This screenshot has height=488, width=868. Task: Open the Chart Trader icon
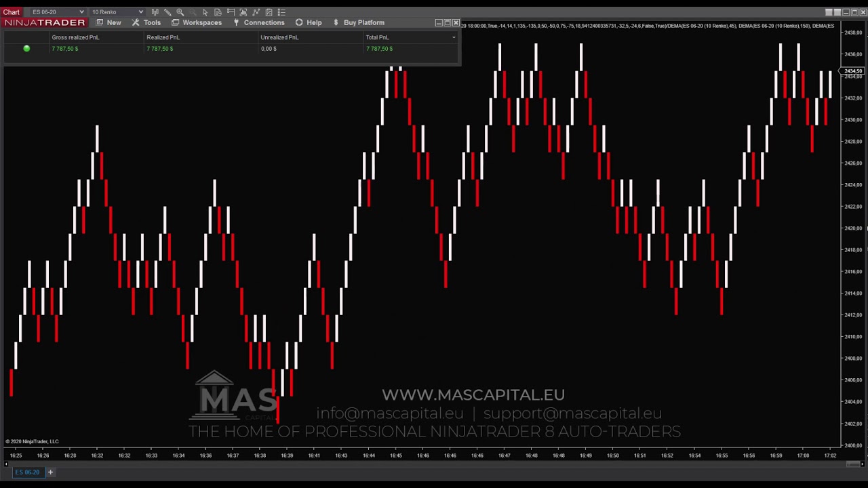pyautogui.click(x=231, y=12)
